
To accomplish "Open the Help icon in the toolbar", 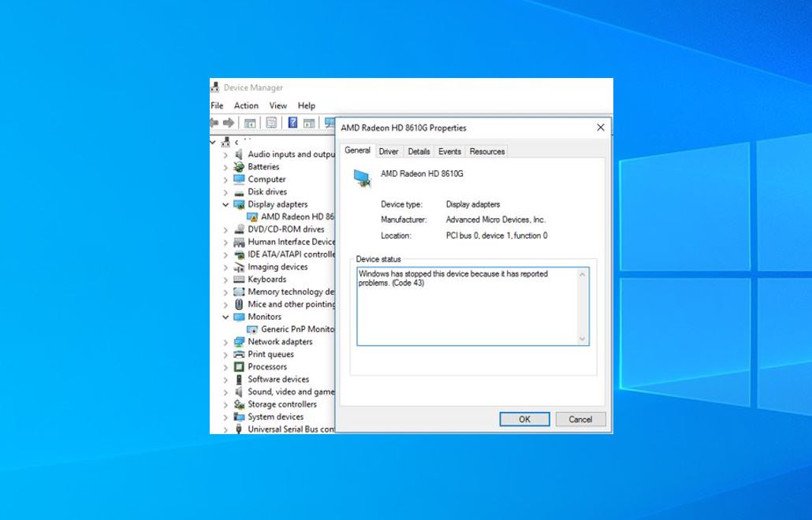I will pos(292,123).
